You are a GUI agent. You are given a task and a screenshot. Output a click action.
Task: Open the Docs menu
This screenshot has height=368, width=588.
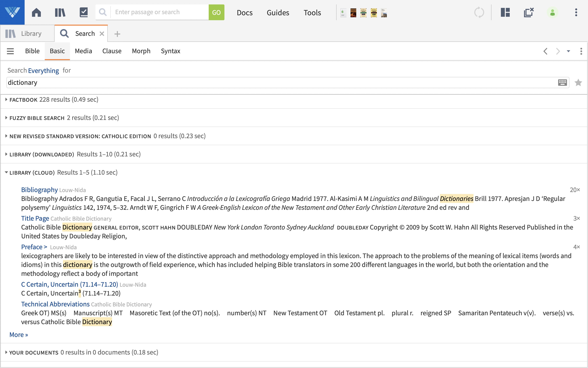pos(245,12)
